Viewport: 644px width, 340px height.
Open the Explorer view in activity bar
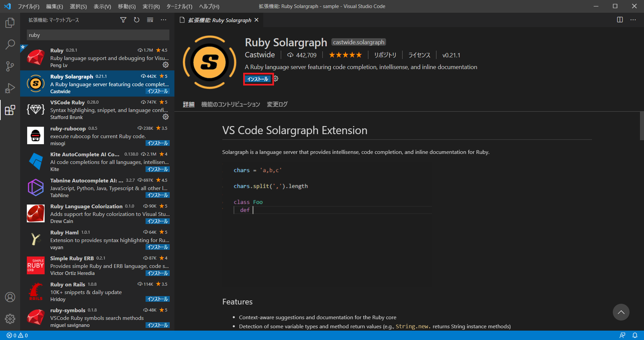10,23
